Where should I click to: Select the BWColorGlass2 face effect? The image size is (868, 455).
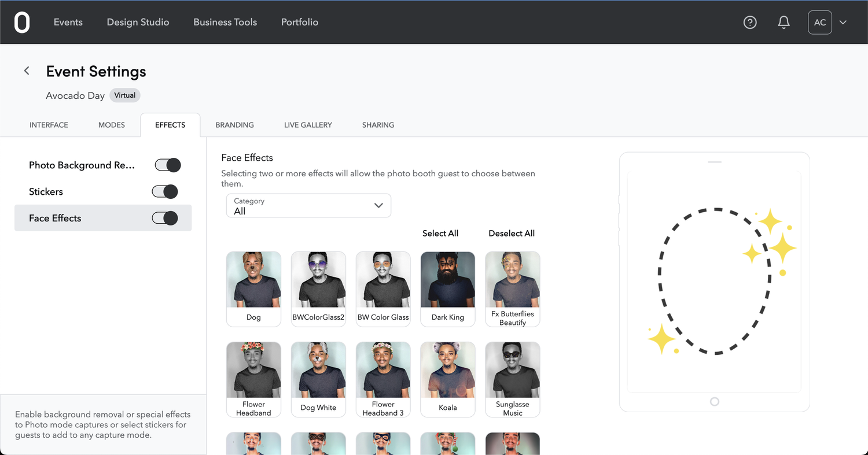tap(318, 289)
